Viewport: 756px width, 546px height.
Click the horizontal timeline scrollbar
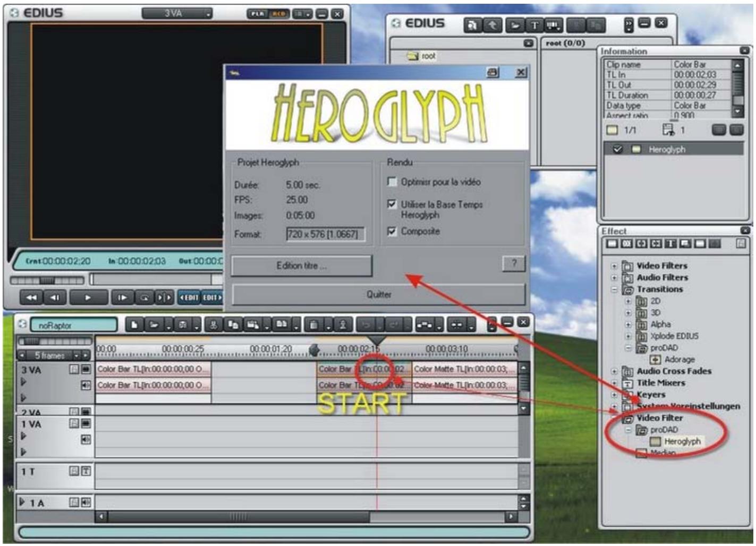(307, 516)
